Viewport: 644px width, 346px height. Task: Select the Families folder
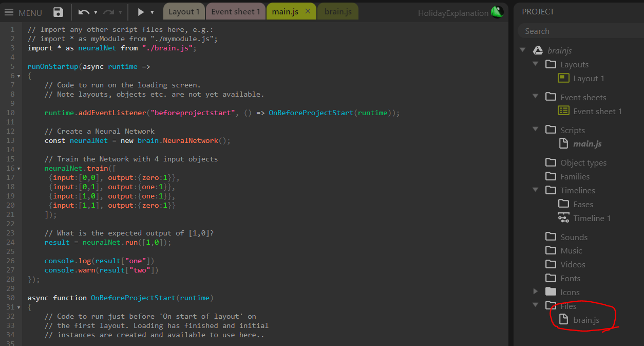click(575, 176)
